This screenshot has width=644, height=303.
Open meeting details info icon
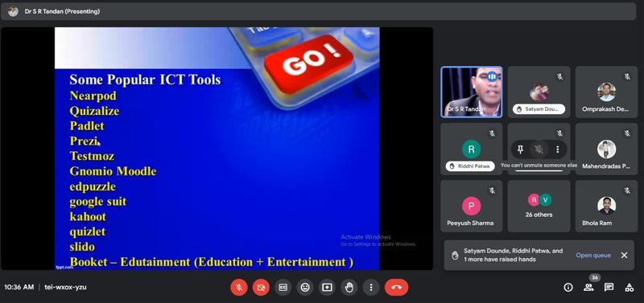coord(568,288)
